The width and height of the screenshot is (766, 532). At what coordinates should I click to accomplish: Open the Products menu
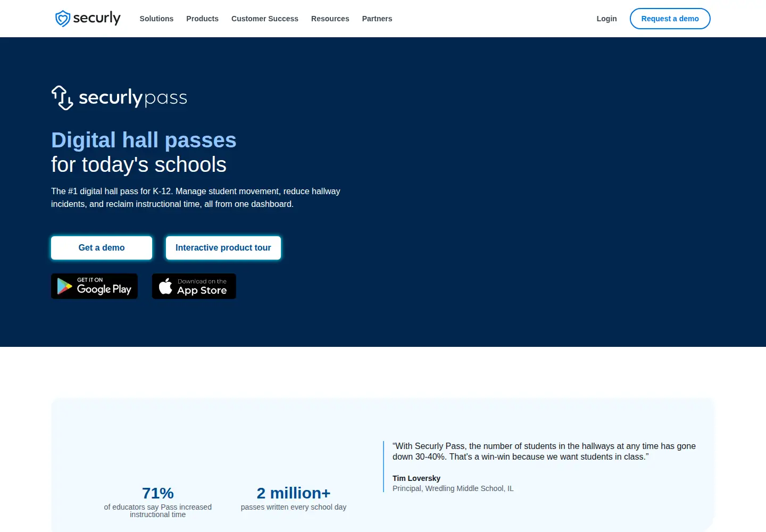point(202,19)
